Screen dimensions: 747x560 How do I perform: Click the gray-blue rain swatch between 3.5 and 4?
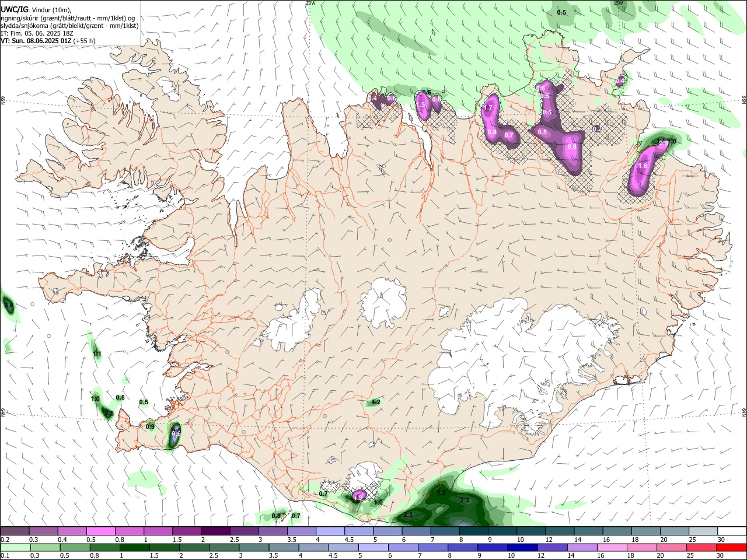coord(284,548)
